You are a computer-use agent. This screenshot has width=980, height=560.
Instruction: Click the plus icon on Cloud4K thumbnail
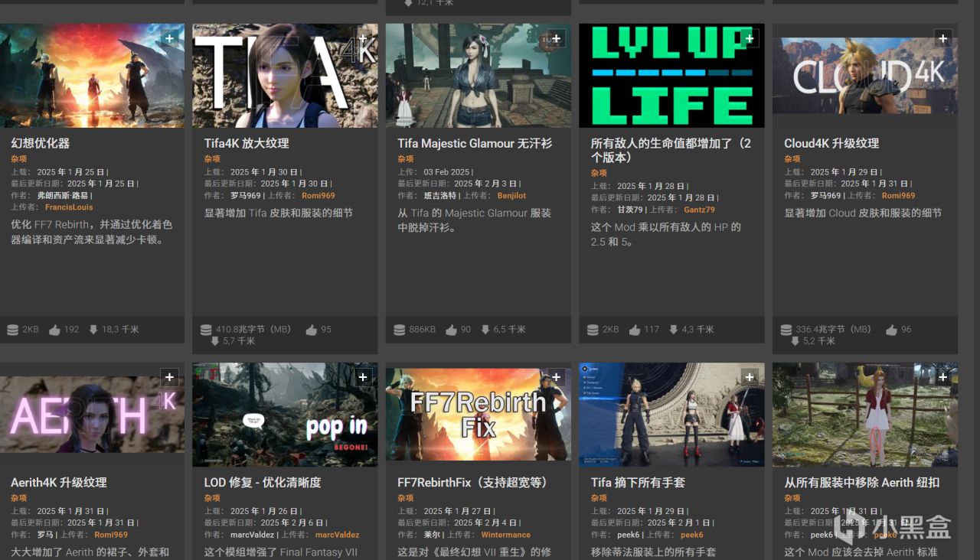[x=943, y=37]
